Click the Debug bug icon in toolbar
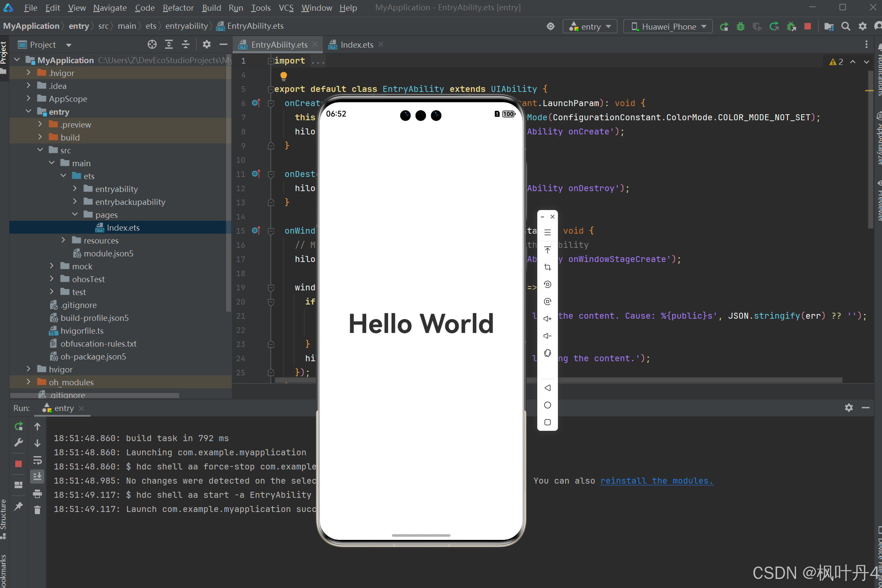882x588 pixels. [x=740, y=27]
